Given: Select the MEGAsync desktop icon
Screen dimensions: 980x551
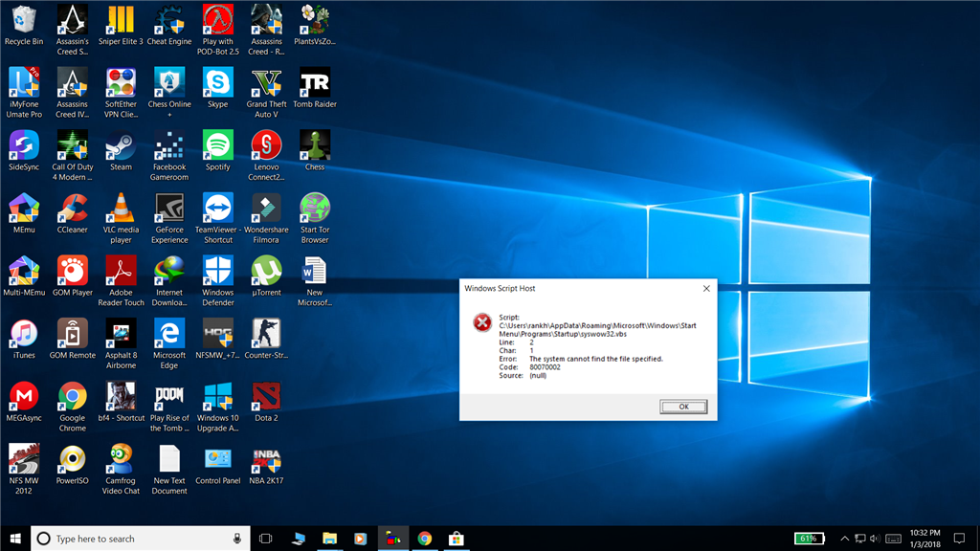Looking at the screenshot, I should pos(24,402).
